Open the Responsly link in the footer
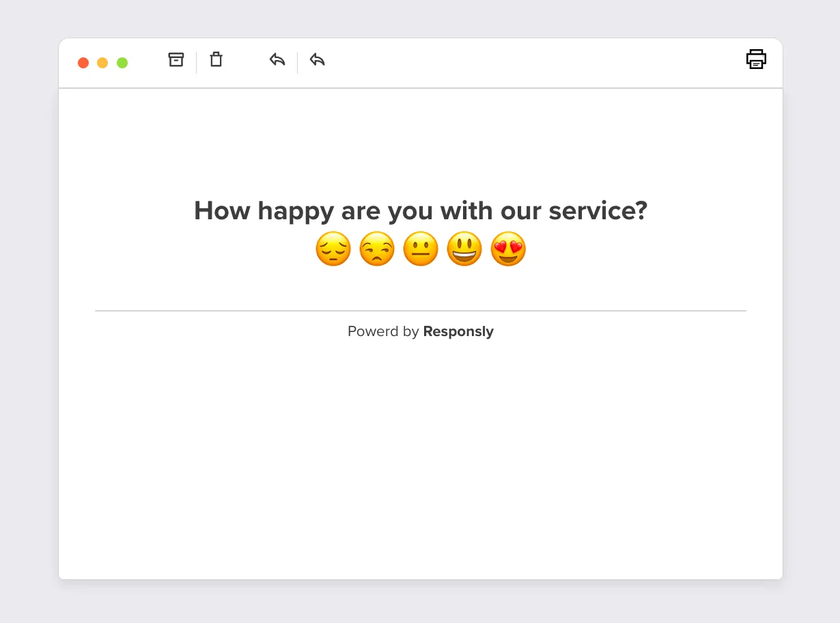 458,331
